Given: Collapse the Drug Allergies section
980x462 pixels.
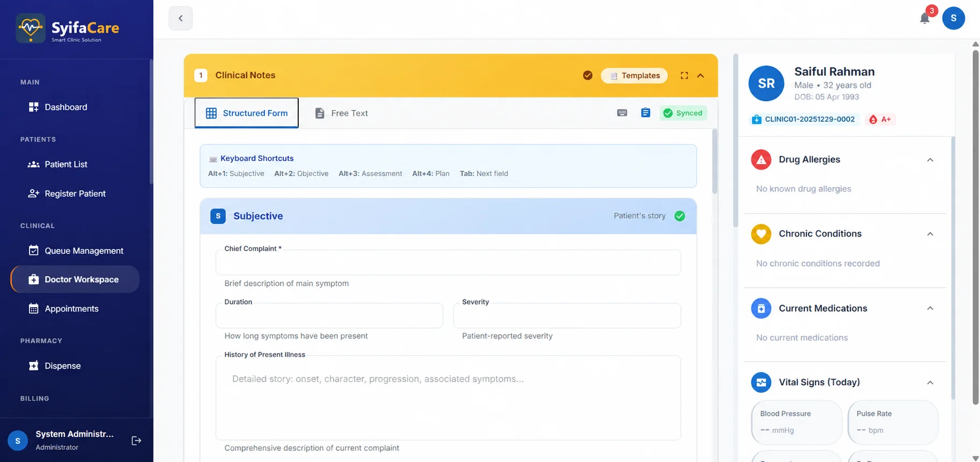Looking at the screenshot, I should (930, 160).
